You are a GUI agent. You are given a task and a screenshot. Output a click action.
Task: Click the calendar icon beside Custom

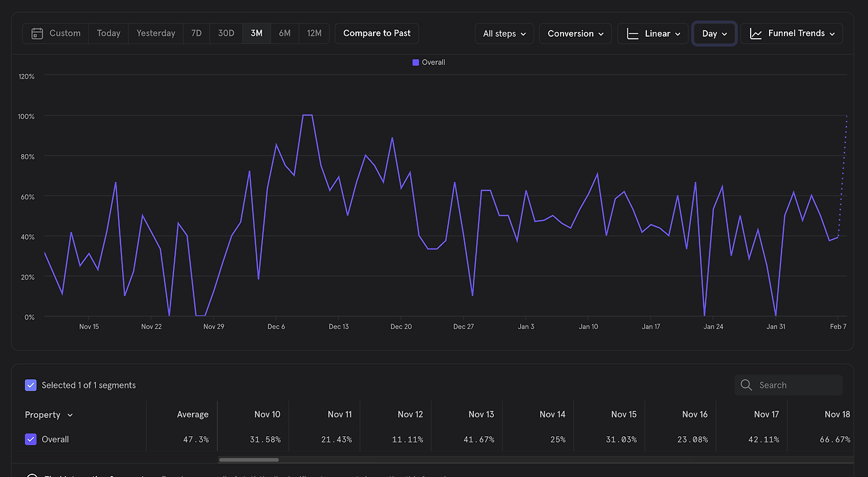click(x=37, y=33)
